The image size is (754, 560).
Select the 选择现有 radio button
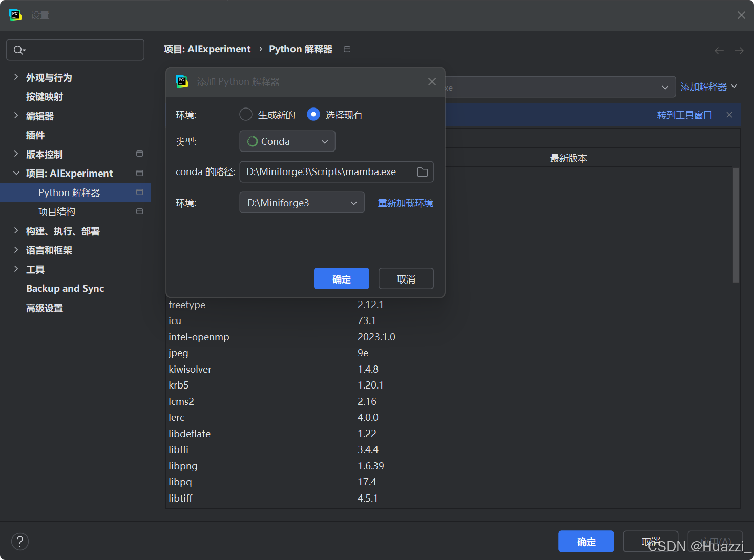coord(313,114)
